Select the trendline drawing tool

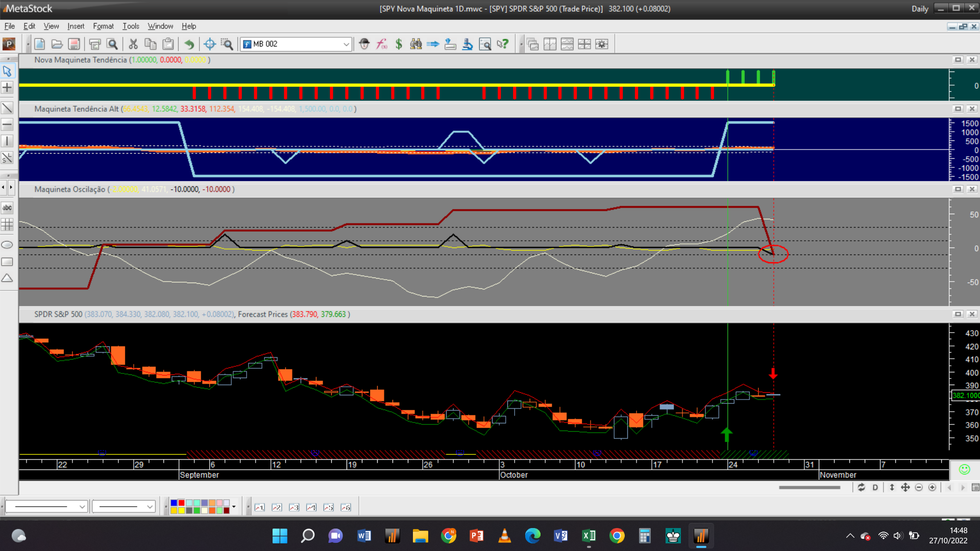(x=7, y=108)
